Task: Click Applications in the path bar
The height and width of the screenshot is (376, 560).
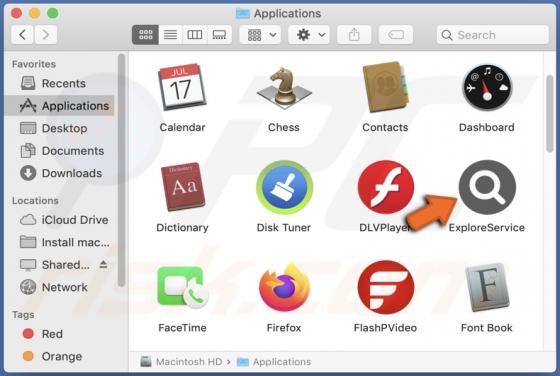Action: 274,362
